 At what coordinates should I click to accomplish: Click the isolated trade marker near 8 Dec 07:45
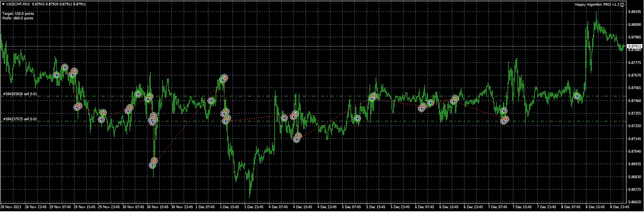tap(577, 96)
